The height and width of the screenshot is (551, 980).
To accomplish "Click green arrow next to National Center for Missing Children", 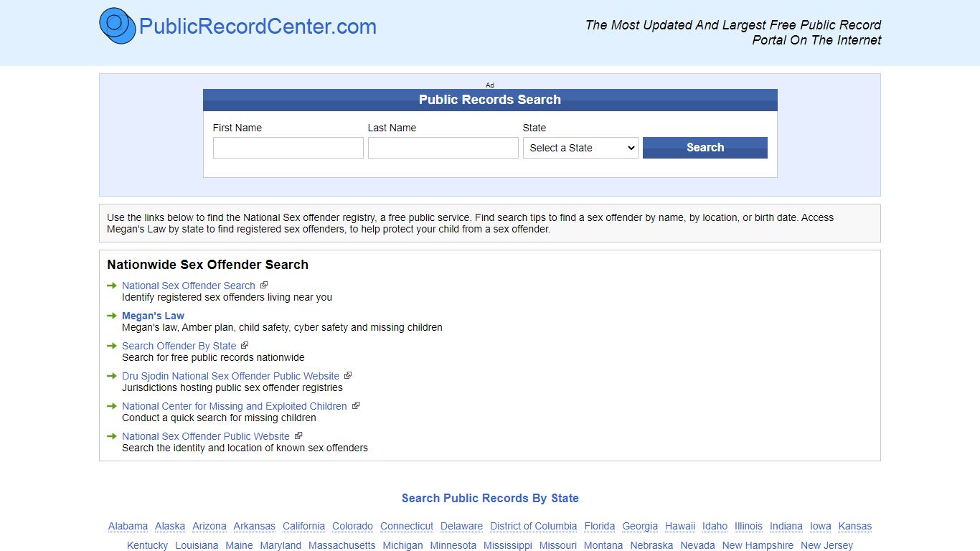I will 112,406.
